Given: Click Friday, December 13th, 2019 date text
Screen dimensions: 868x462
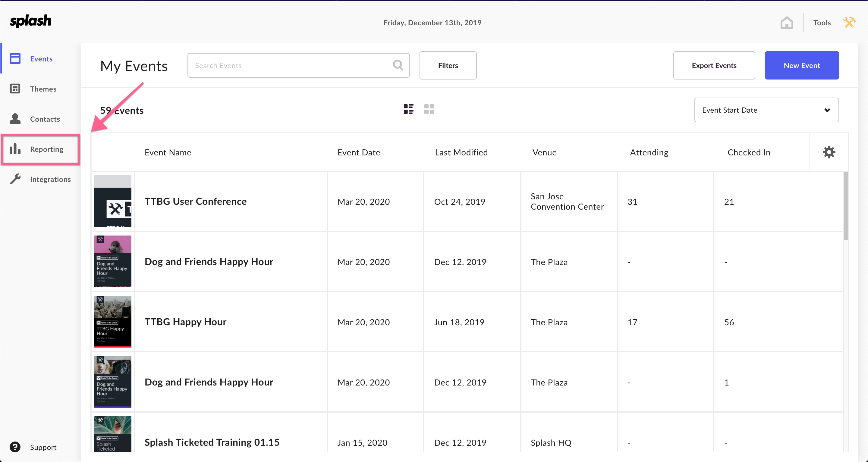Looking at the screenshot, I should point(432,23).
